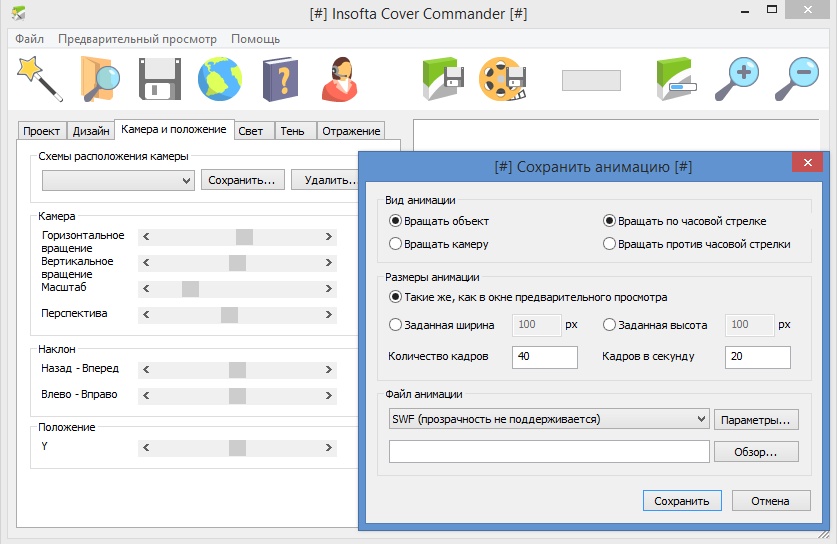
Task: Click Влево - Вправо slider right arrow
Action: (x=329, y=396)
